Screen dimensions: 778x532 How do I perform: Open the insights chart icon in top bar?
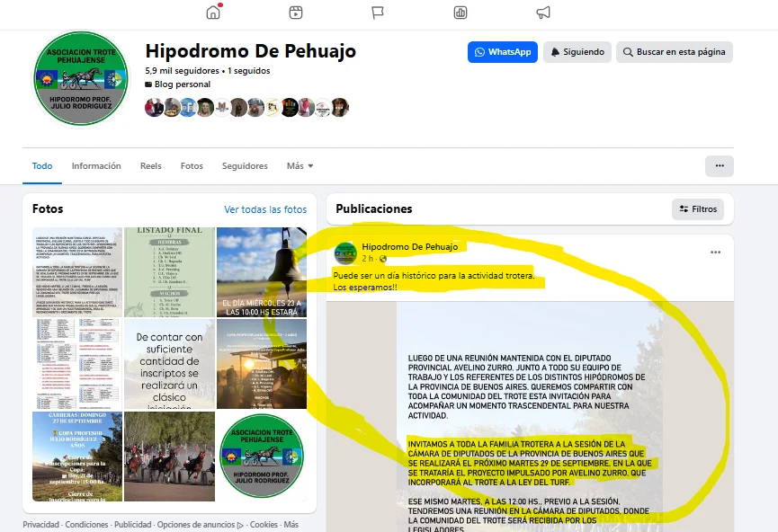[461, 13]
